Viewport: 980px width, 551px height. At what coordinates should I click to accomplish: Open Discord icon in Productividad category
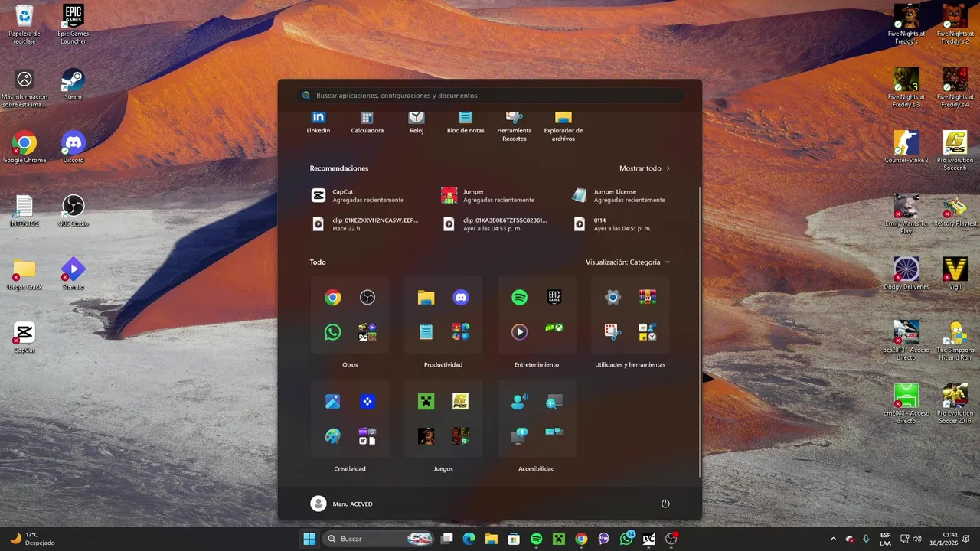pos(461,298)
